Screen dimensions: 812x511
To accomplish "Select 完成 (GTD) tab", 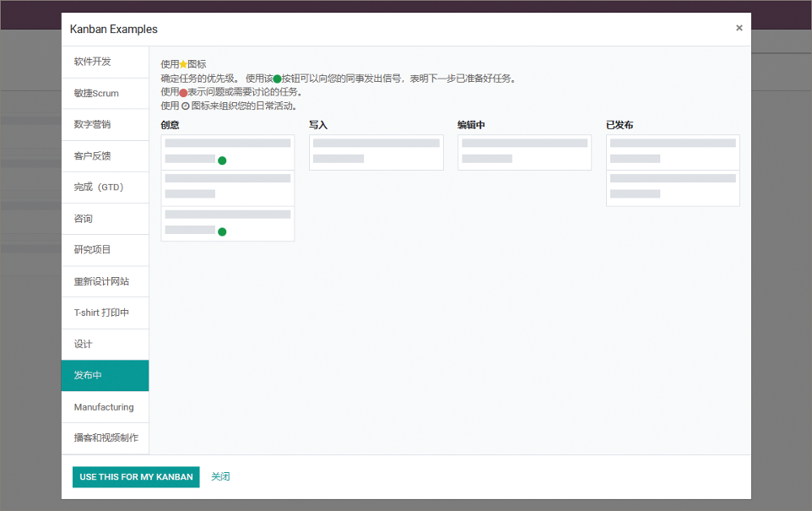I will point(105,188).
